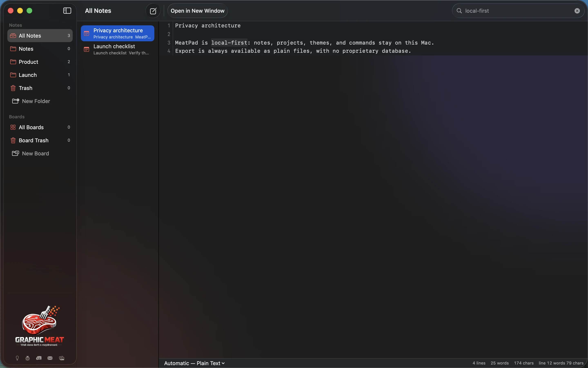Report a bug via ladybug icon
Image resolution: width=588 pixels, height=368 pixels.
(28, 358)
